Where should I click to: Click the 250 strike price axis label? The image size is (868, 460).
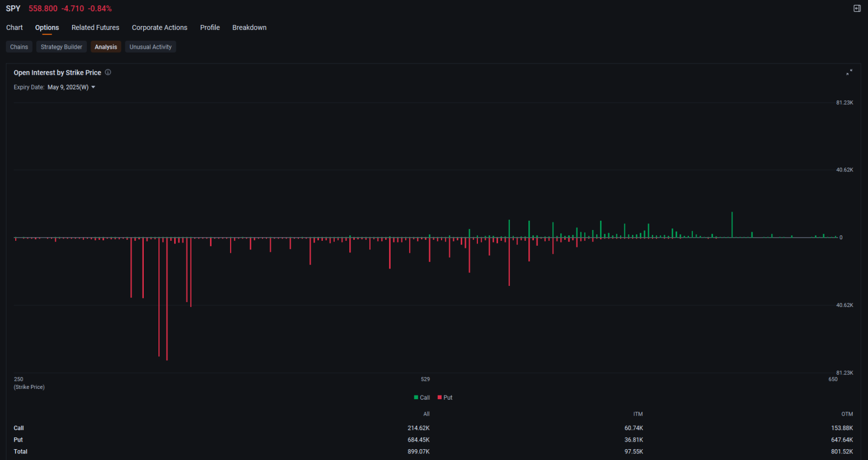18,379
